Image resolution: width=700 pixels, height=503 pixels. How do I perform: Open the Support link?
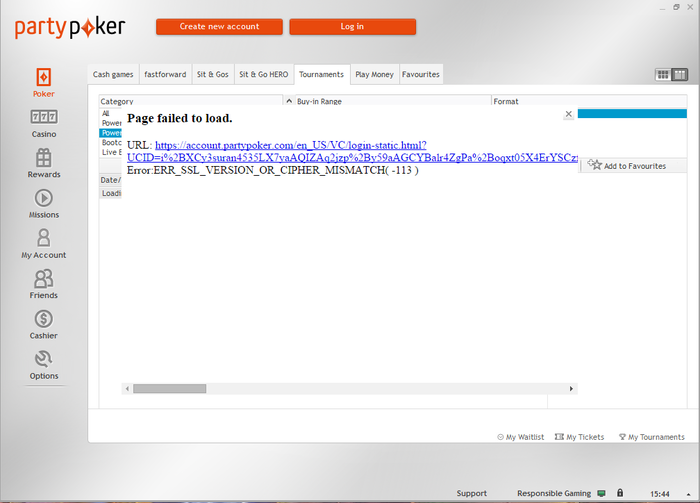coord(471,493)
